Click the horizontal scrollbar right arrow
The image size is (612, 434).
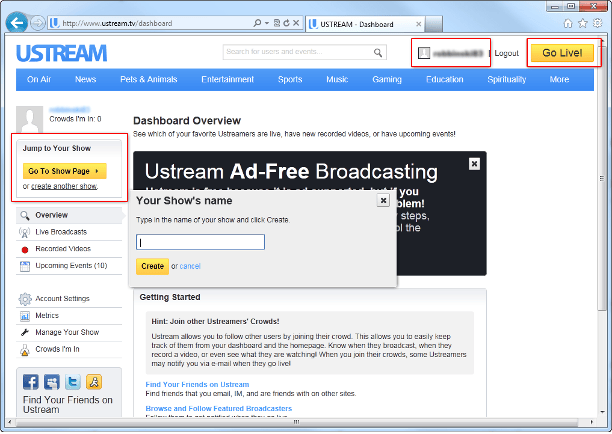click(592, 422)
